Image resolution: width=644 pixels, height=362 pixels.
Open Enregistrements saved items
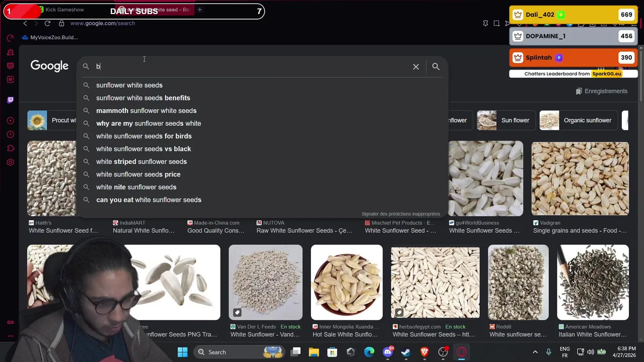pyautogui.click(x=601, y=91)
